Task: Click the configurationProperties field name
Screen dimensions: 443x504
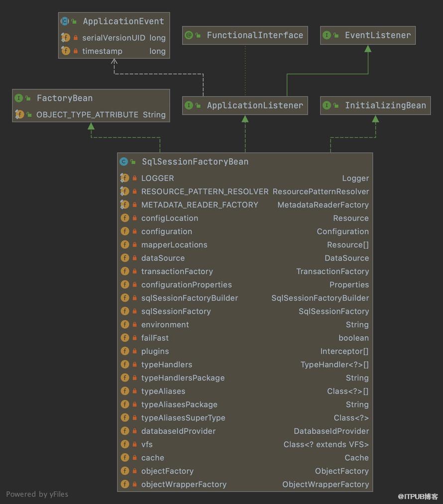Action: tap(187, 285)
